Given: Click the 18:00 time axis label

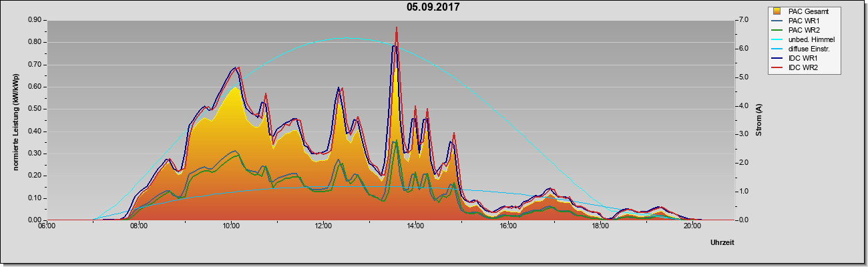Looking at the screenshot, I should point(600,226).
